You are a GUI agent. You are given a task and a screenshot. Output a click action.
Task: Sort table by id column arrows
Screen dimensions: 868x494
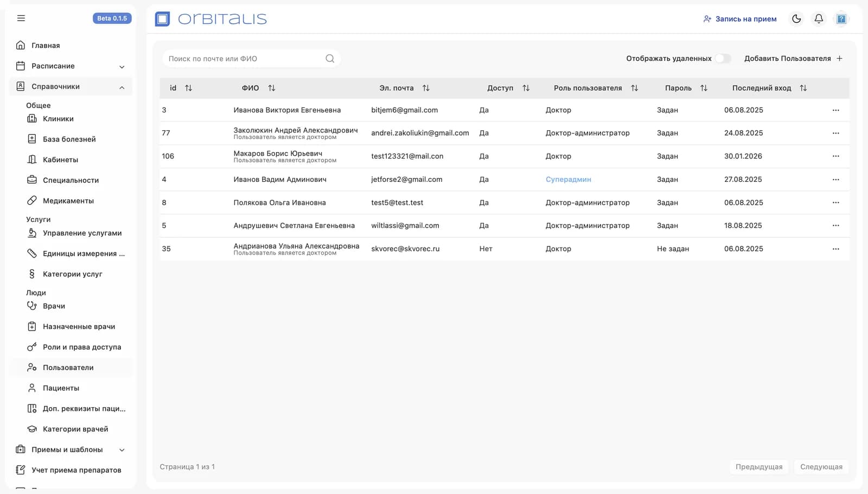point(189,88)
